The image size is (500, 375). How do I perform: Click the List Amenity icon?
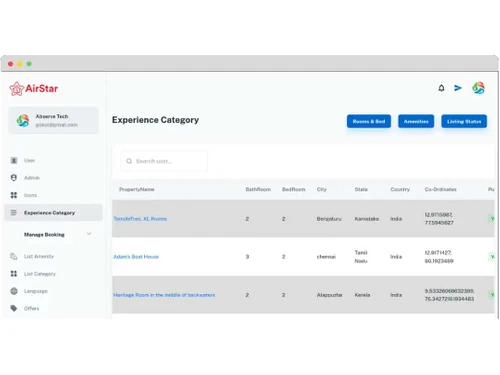pyautogui.click(x=14, y=256)
